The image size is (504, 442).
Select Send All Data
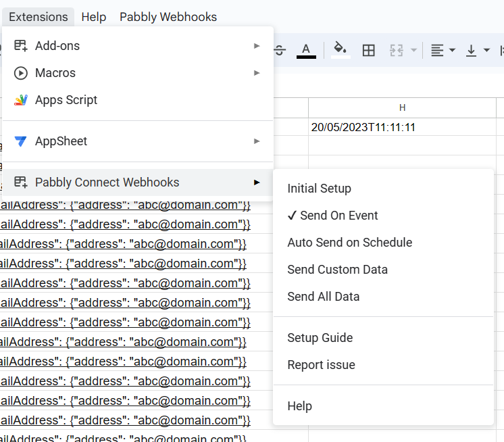click(383, 297)
